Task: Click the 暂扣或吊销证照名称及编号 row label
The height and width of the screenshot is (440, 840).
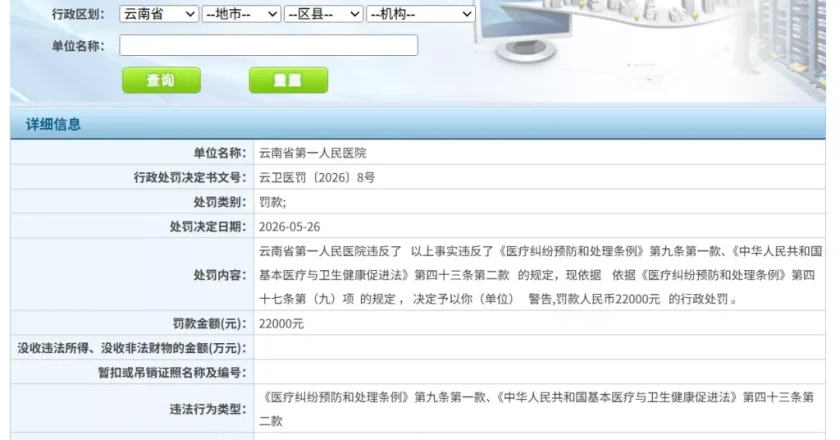Action: click(x=172, y=373)
